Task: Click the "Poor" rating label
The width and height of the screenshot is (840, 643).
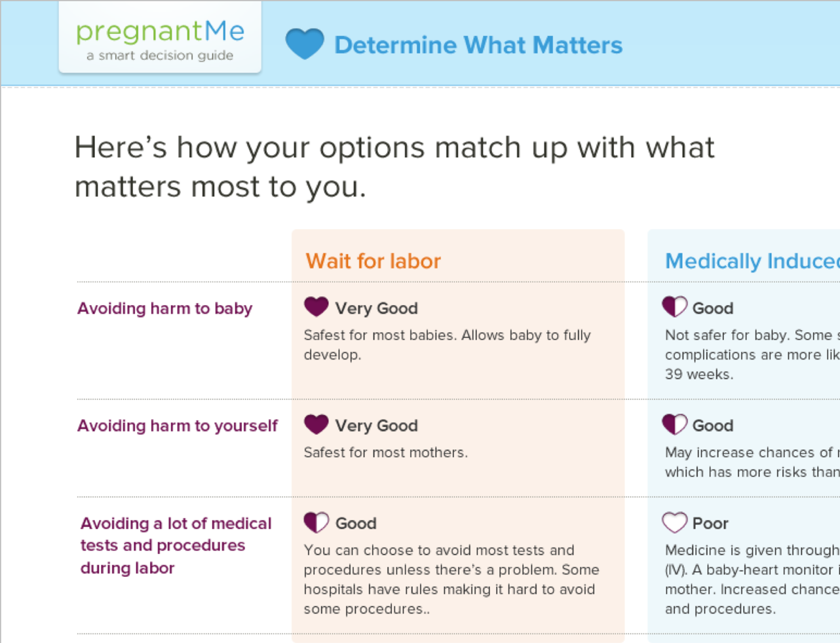Action: (710, 523)
